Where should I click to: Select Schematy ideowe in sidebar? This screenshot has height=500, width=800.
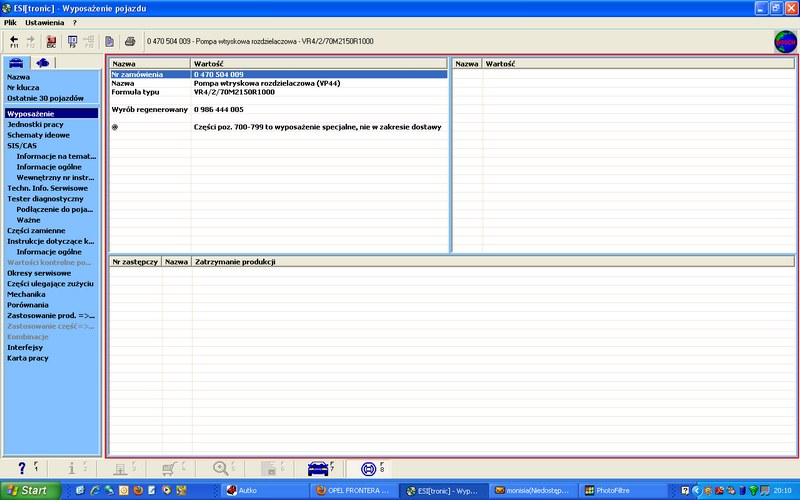(x=38, y=135)
